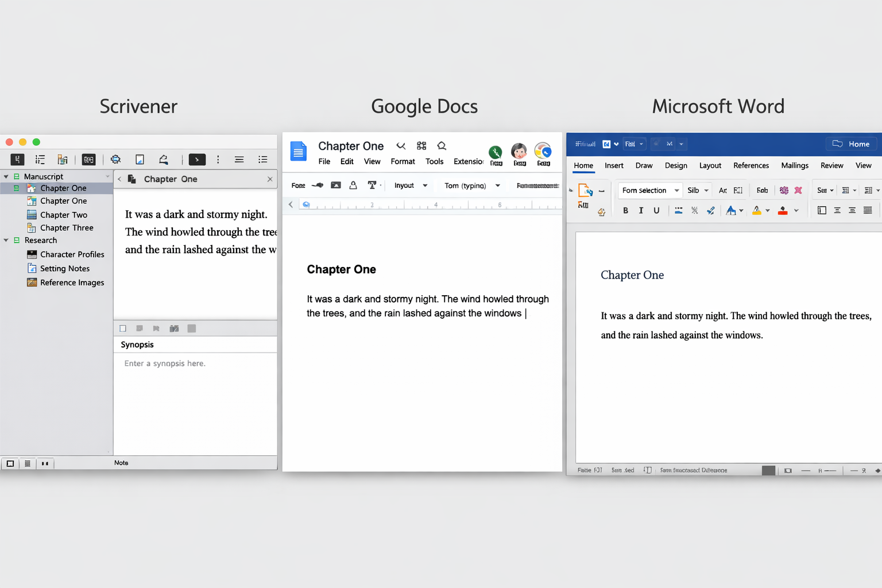Open the Tom (typing) dropdown in Google Docs
This screenshot has height=588, width=882.
pyautogui.click(x=472, y=185)
